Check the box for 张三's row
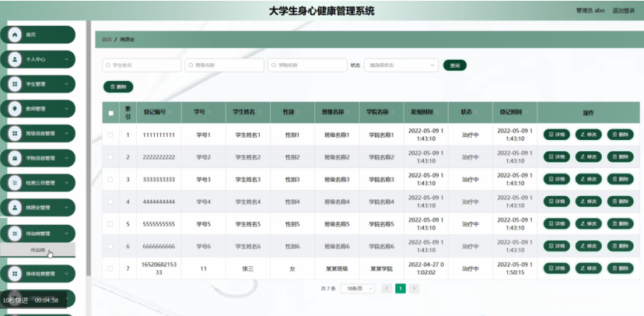 click(x=110, y=269)
